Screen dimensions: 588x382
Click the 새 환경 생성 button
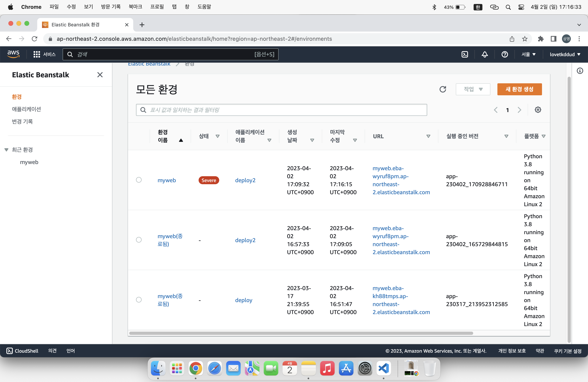[x=519, y=89]
